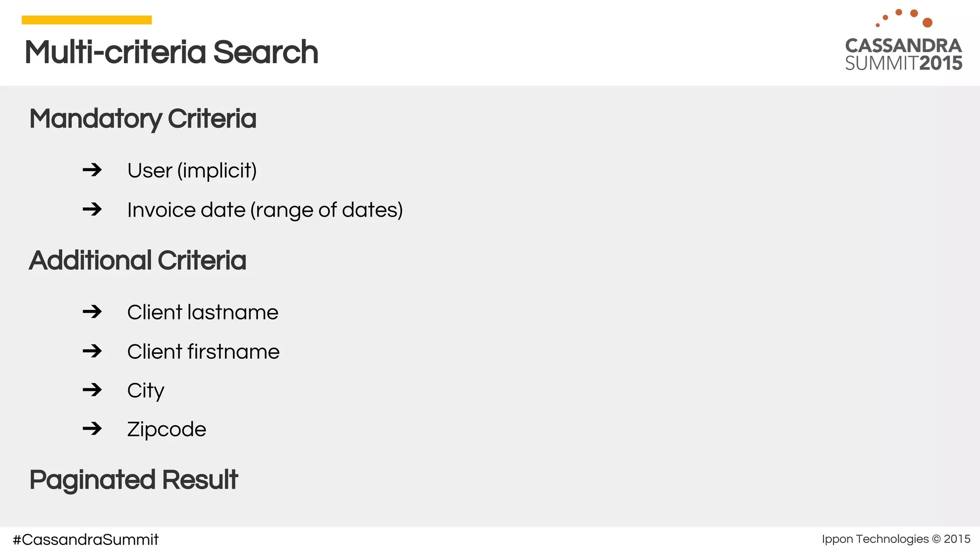Select the arrow before Client lastname
Viewport: 980px width, 551px height.
92,312
